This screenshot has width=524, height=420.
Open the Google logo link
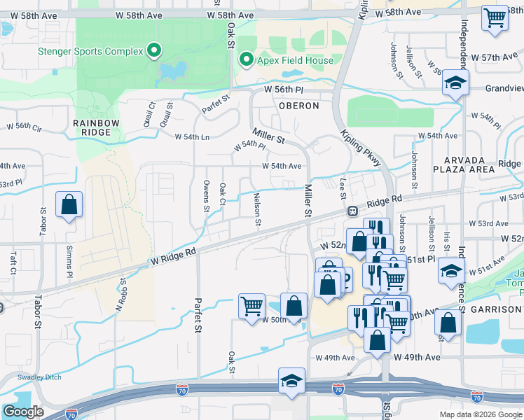tap(23, 412)
